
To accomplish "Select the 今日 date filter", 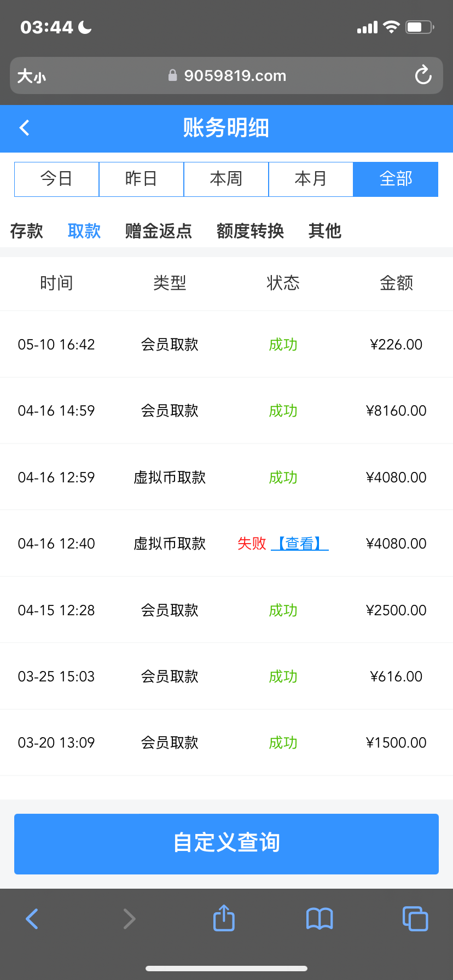I will coord(56,179).
